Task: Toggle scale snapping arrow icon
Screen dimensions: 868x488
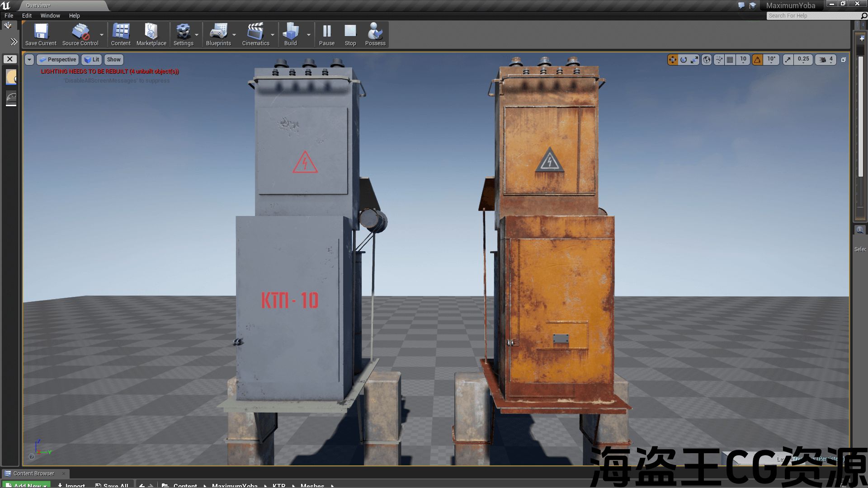Action: pos(788,60)
